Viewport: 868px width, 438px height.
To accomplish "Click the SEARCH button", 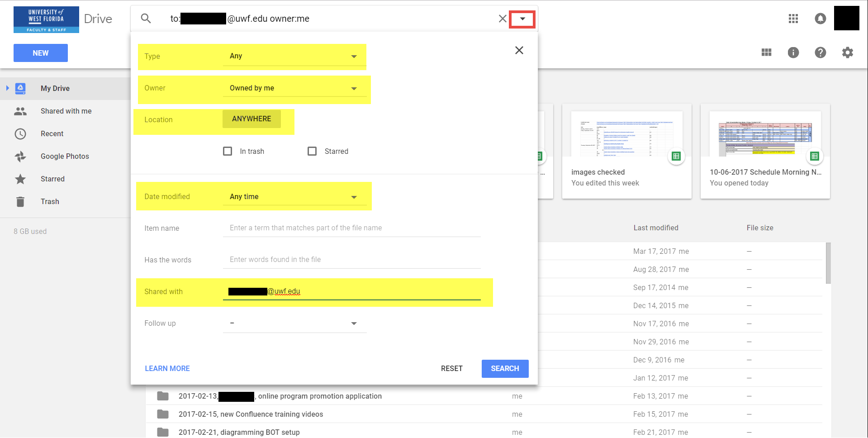I will (x=505, y=368).
